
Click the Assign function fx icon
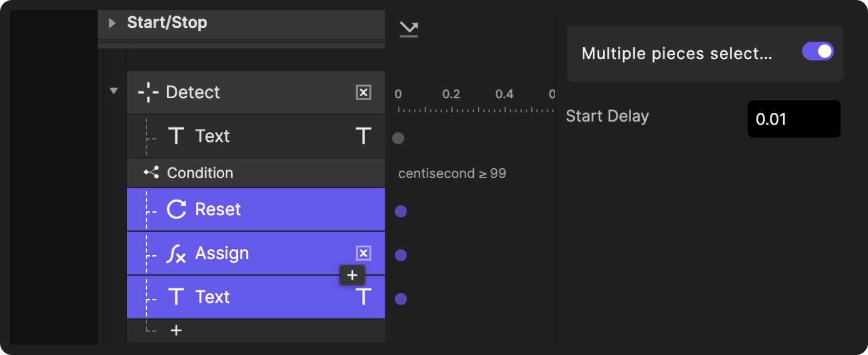(x=176, y=254)
